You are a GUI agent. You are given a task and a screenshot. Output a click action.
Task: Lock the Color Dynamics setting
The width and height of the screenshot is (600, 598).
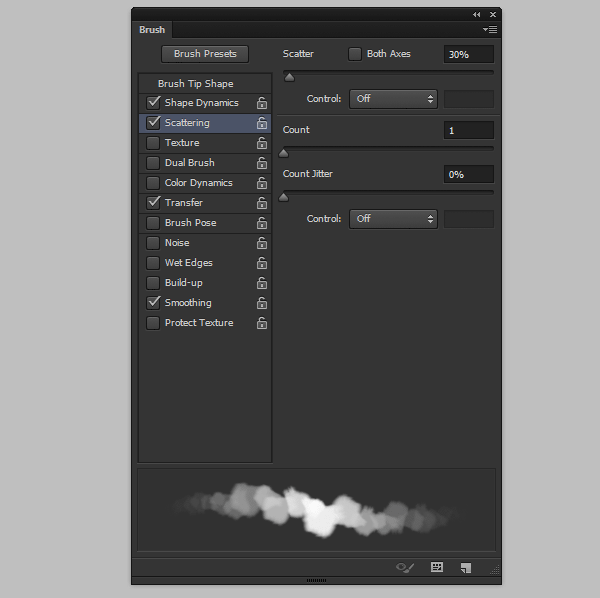(262, 183)
